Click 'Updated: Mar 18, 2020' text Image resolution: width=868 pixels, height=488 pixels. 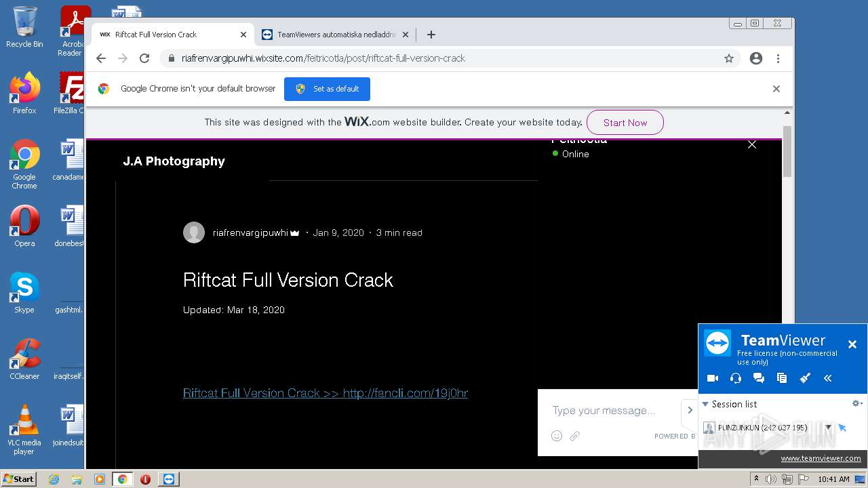coord(234,310)
